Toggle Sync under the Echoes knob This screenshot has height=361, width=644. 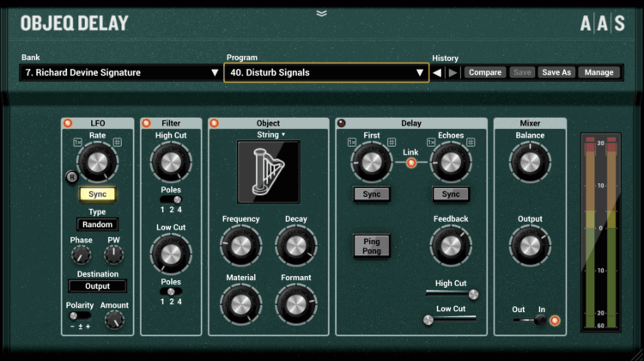tap(451, 194)
